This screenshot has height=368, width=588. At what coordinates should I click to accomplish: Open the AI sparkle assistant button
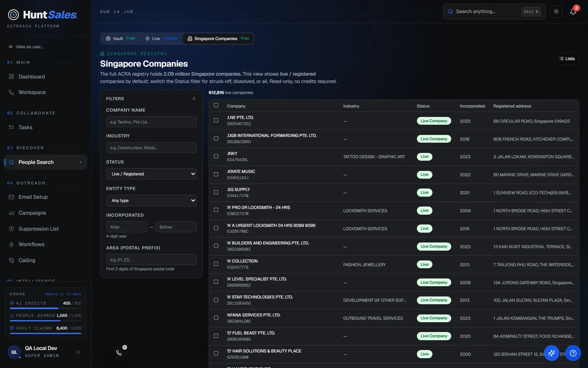[552, 353]
